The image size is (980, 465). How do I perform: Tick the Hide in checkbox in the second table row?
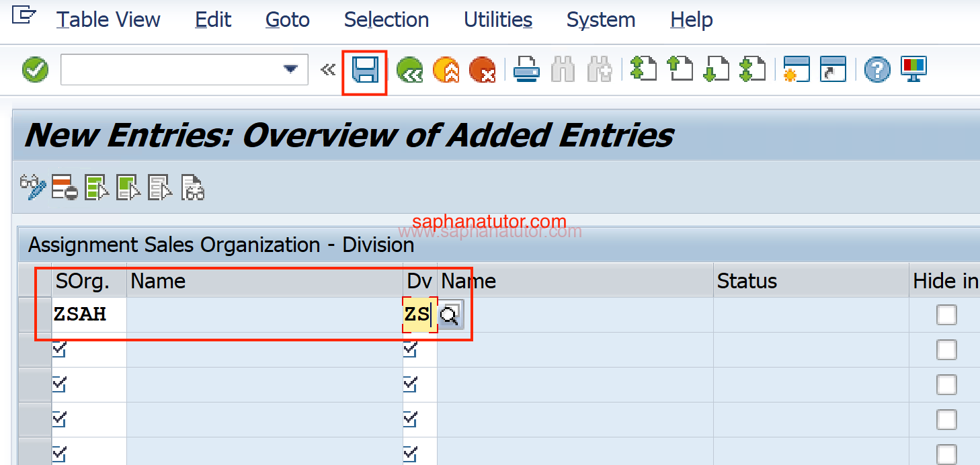click(946, 350)
